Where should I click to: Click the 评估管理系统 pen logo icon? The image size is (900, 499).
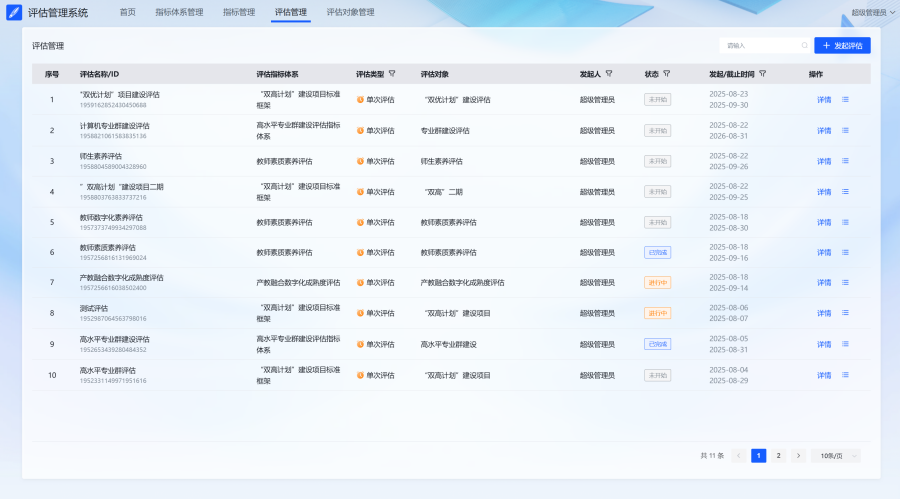pos(15,13)
